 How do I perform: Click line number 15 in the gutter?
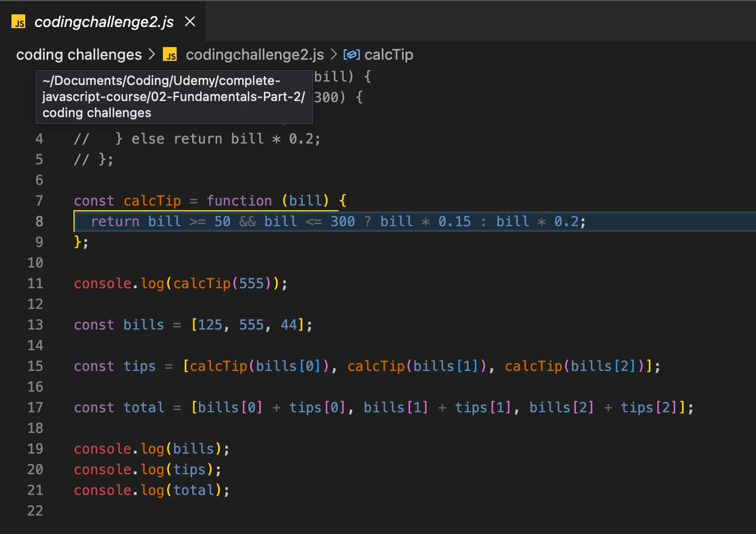(35, 366)
